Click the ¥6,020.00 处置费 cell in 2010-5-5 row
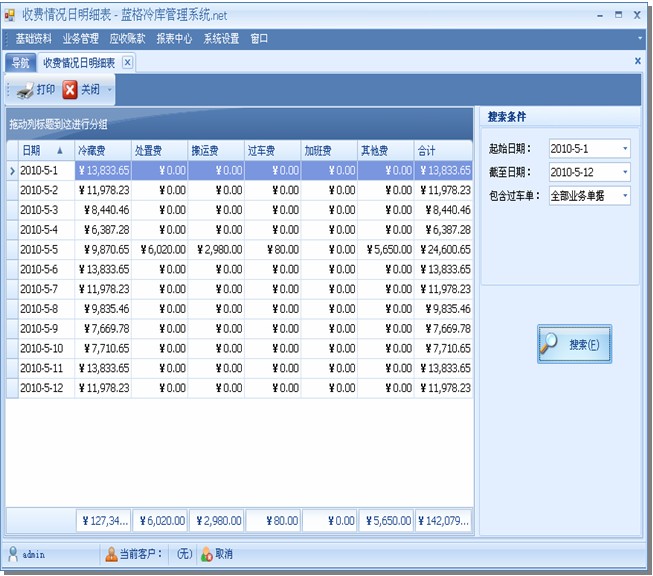The height and width of the screenshot is (576, 653). click(160, 249)
